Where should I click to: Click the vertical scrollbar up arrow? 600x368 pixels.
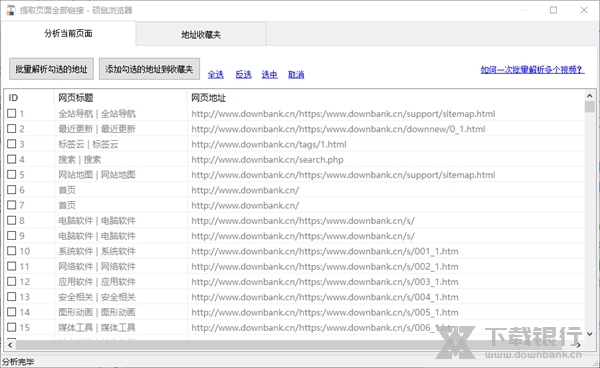coord(590,96)
